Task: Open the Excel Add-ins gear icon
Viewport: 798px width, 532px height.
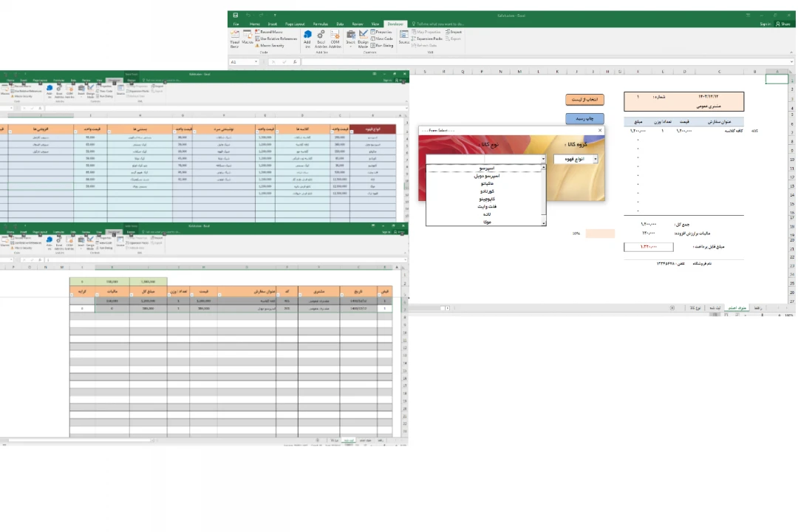Action: click(x=321, y=38)
